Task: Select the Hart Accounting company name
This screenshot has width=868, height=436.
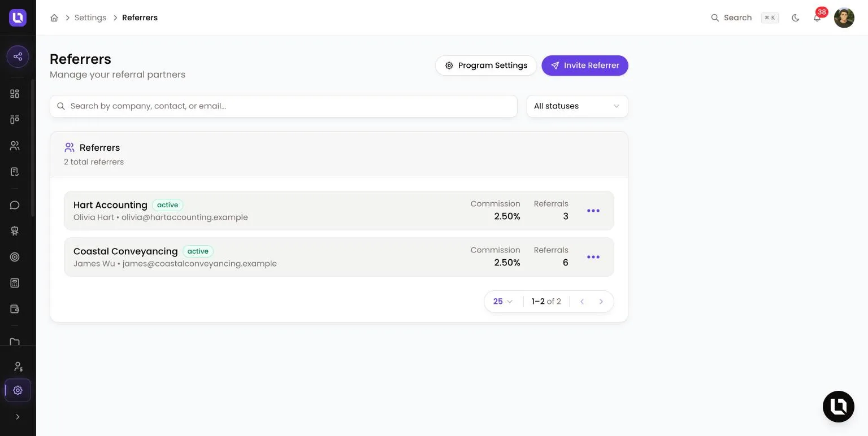Action: click(110, 205)
